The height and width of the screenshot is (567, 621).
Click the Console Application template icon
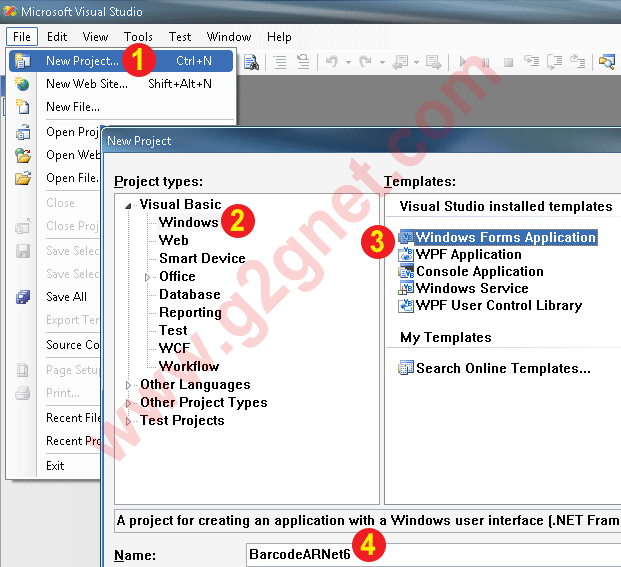click(406, 271)
